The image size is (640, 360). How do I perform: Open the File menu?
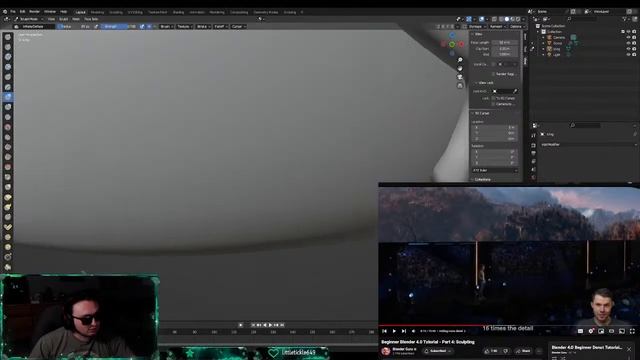13,12
